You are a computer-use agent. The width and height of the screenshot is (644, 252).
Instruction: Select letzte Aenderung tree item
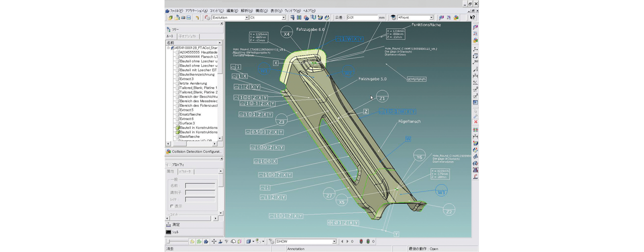coord(193,84)
